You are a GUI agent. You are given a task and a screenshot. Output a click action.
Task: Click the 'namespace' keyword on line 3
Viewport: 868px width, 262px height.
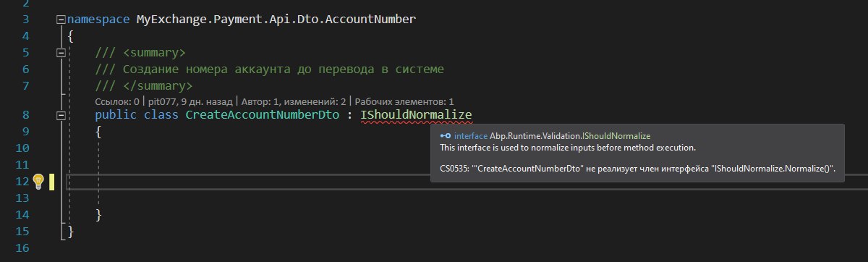98,20
